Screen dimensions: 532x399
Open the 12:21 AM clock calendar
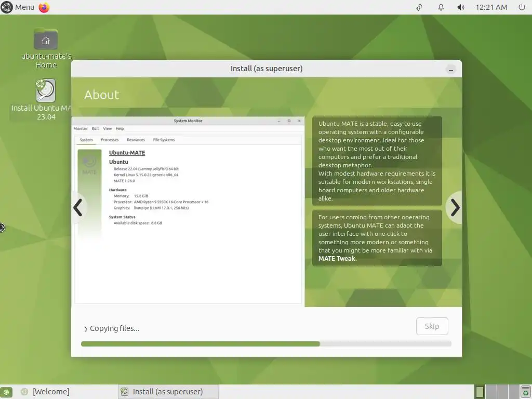pyautogui.click(x=491, y=7)
